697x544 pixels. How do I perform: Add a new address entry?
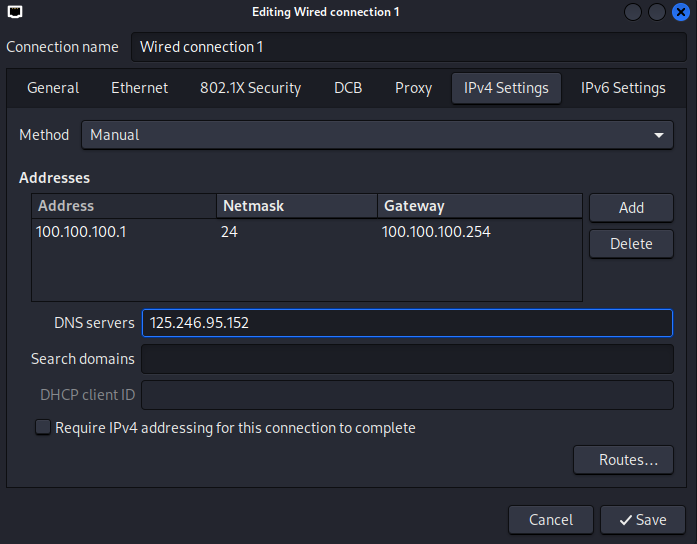pyautogui.click(x=631, y=208)
